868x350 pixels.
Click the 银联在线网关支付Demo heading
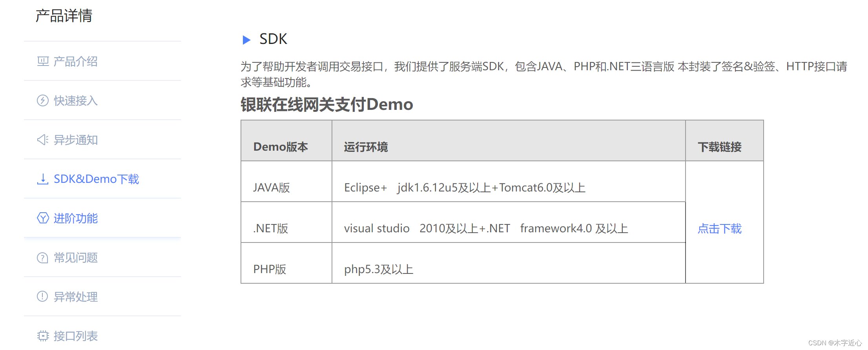[x=326, y=104]
